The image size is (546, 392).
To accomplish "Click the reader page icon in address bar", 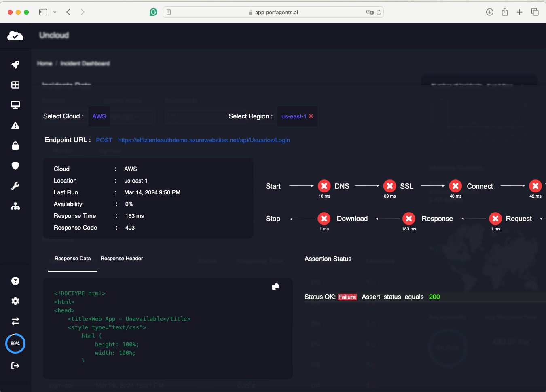I will [x=169, y=12].
